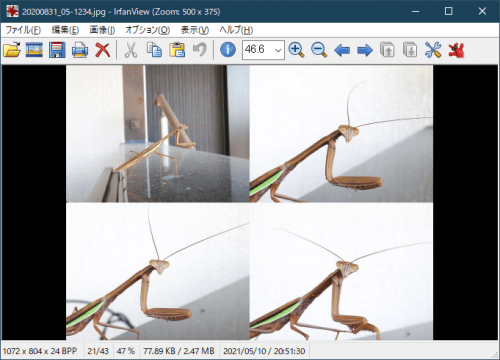Viewport: 500px width, 360px height.
Task: Delete file with the red X icon
Action: click(102, 50)
